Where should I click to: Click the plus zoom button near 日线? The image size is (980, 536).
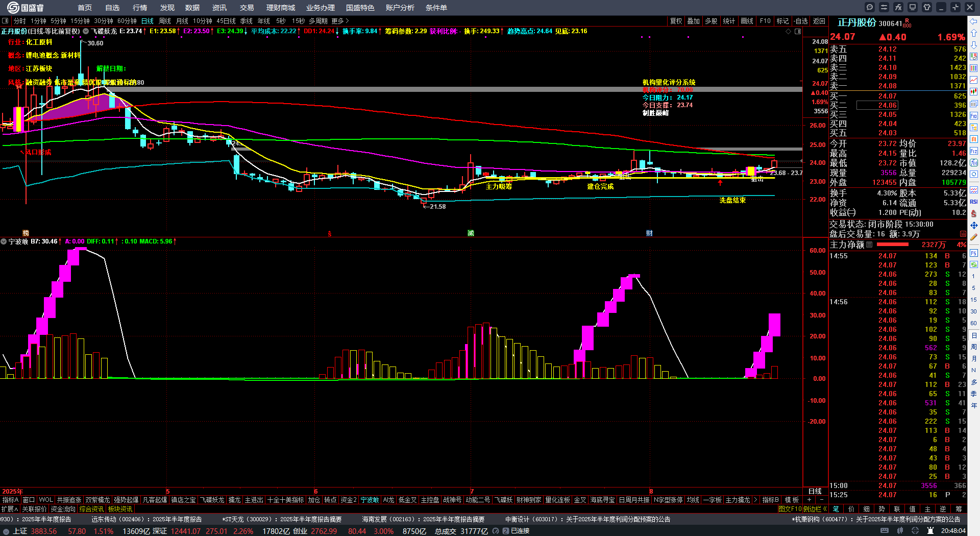(810, 500)
